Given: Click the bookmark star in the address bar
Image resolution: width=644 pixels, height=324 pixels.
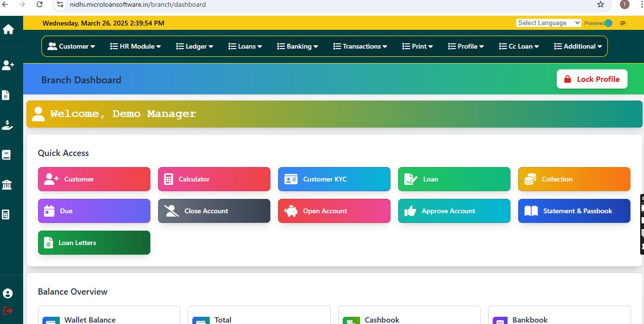Looking at the screenshot, I should 601,4.
